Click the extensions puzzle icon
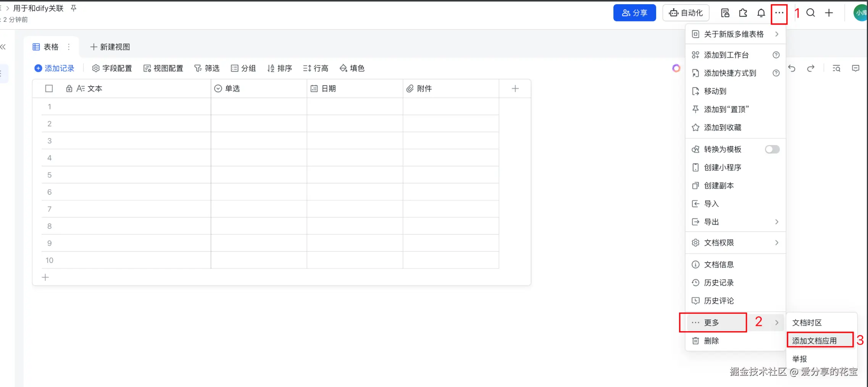Viewport: 868px width, 387px height. coord(743,13)
